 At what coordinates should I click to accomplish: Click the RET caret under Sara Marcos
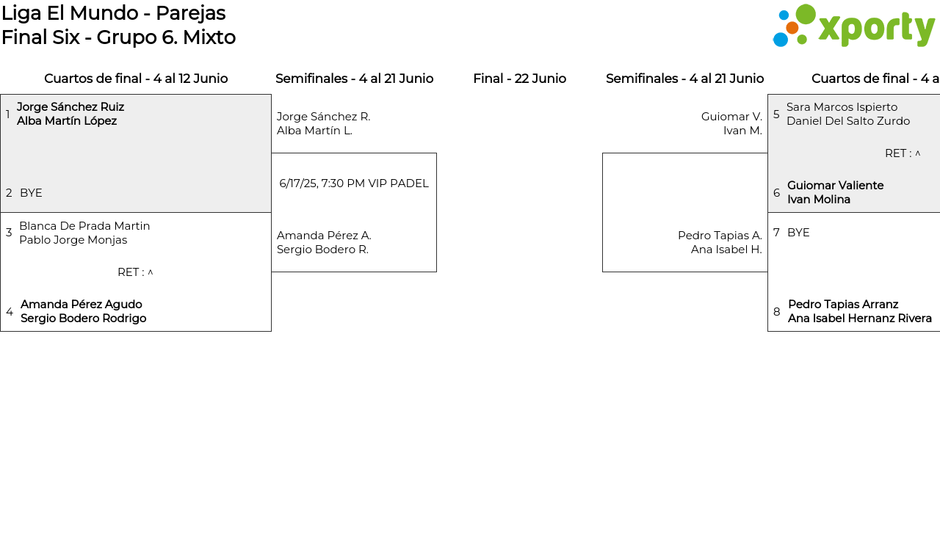click(917, 153)
